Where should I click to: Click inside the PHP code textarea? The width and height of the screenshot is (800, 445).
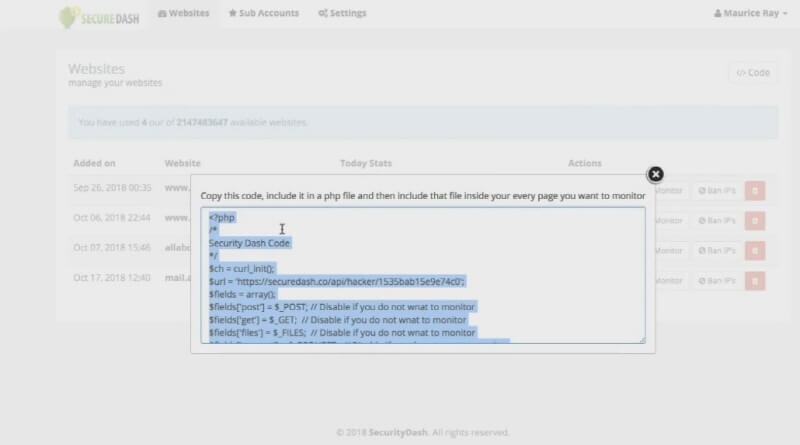pos(423,275)
